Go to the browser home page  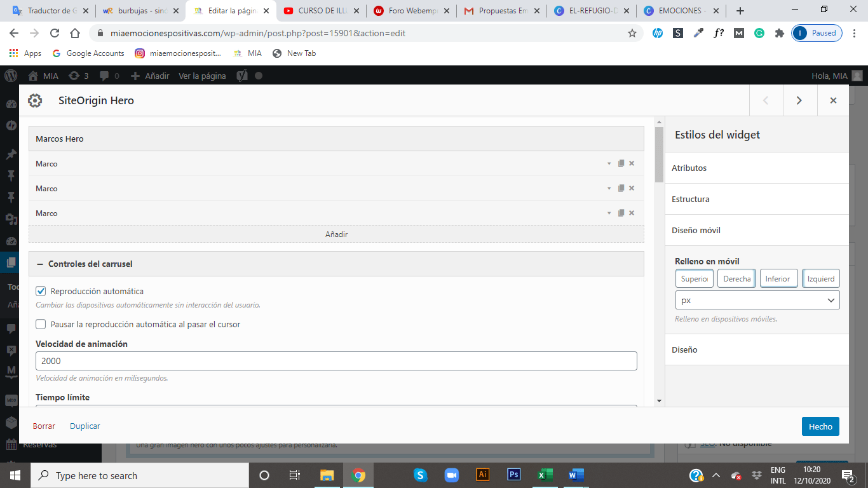pos(75,33)
